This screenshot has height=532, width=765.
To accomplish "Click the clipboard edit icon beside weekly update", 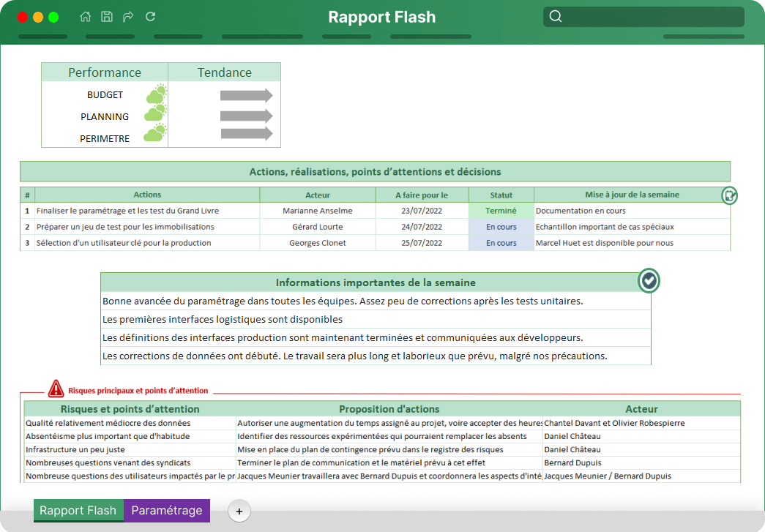I will pyautogui.click(x=729, y=195).
